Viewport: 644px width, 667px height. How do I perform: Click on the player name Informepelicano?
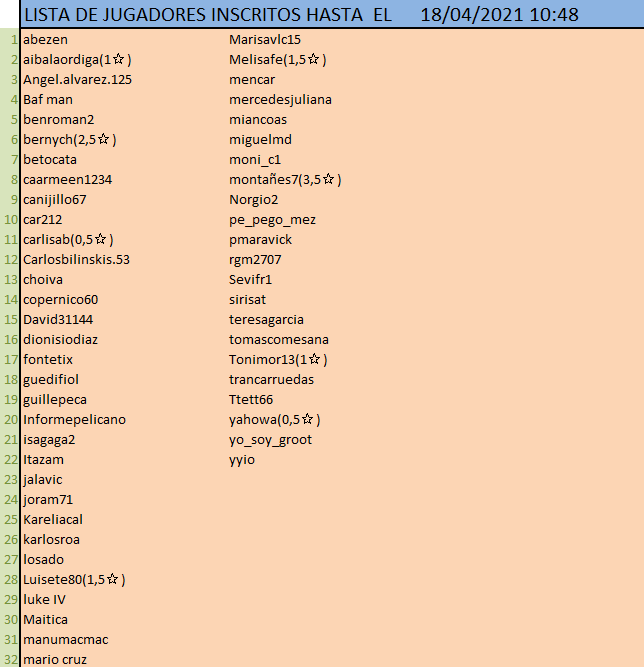(x=74, y=419)
